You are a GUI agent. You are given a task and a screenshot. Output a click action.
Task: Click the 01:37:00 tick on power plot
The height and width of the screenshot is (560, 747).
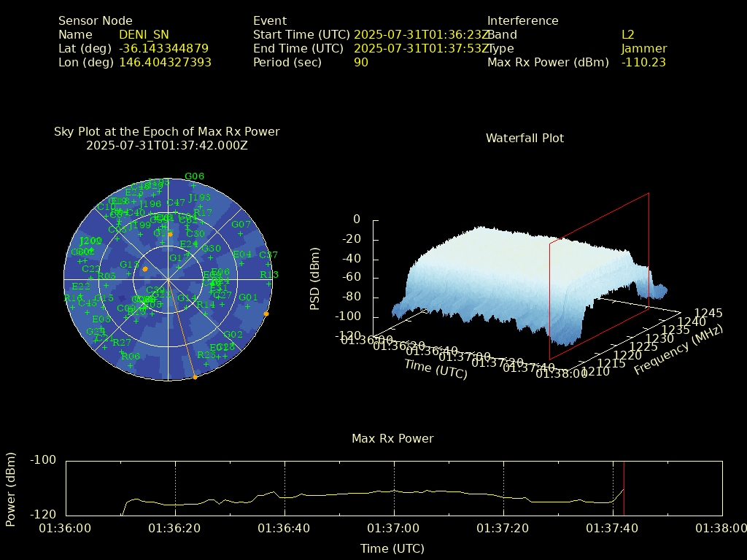(x=394, y=527)
